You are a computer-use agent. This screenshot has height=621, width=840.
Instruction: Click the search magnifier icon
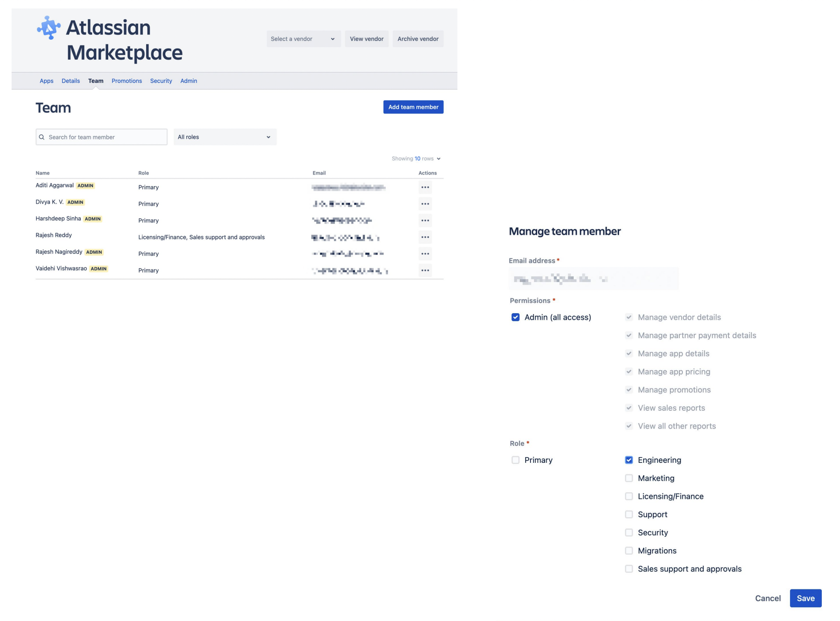[x=42, y=137]
